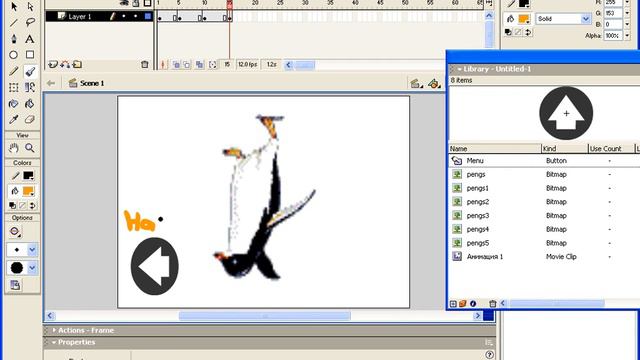
Task: Select the Paint Bucket tool
Action: 30,104
